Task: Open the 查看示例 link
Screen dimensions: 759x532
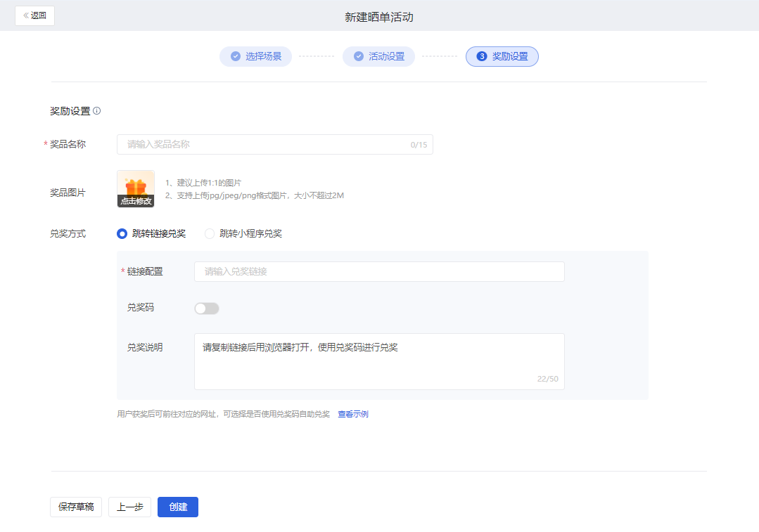Action: tap(353, 414)
